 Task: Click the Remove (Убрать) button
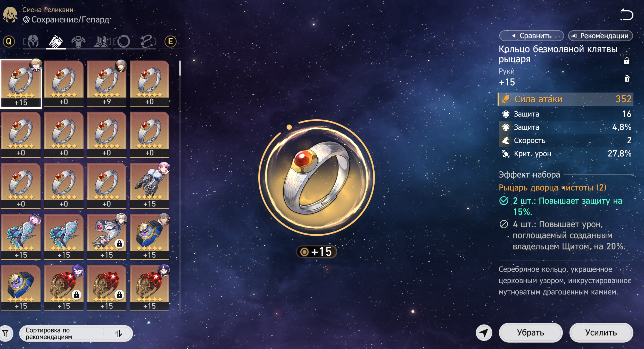tap(531, 333)
